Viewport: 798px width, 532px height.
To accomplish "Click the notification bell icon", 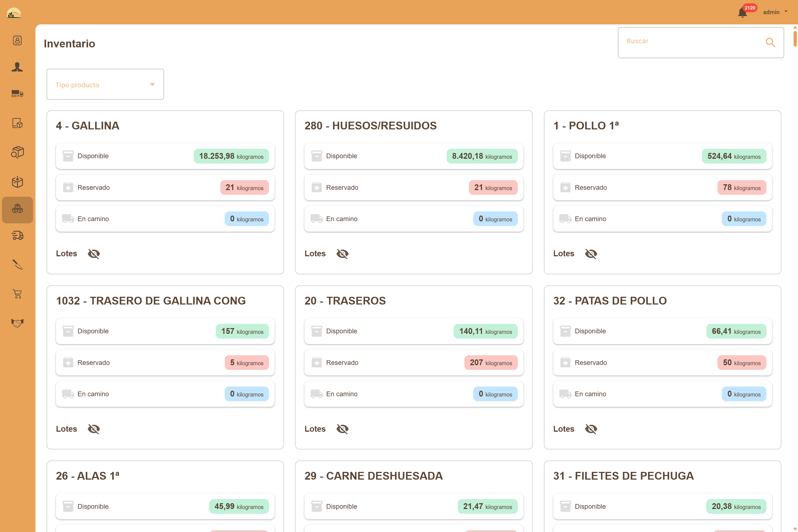I will coord(742,13).
